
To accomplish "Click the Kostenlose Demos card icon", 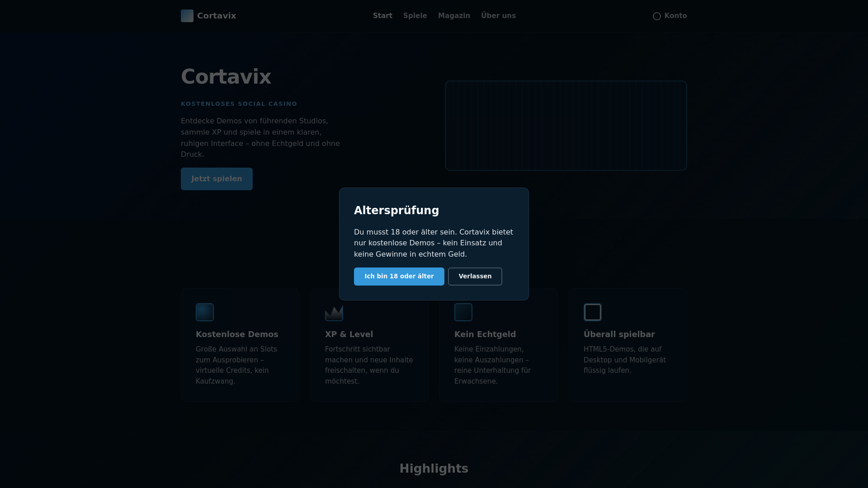I will coord(205,312).
